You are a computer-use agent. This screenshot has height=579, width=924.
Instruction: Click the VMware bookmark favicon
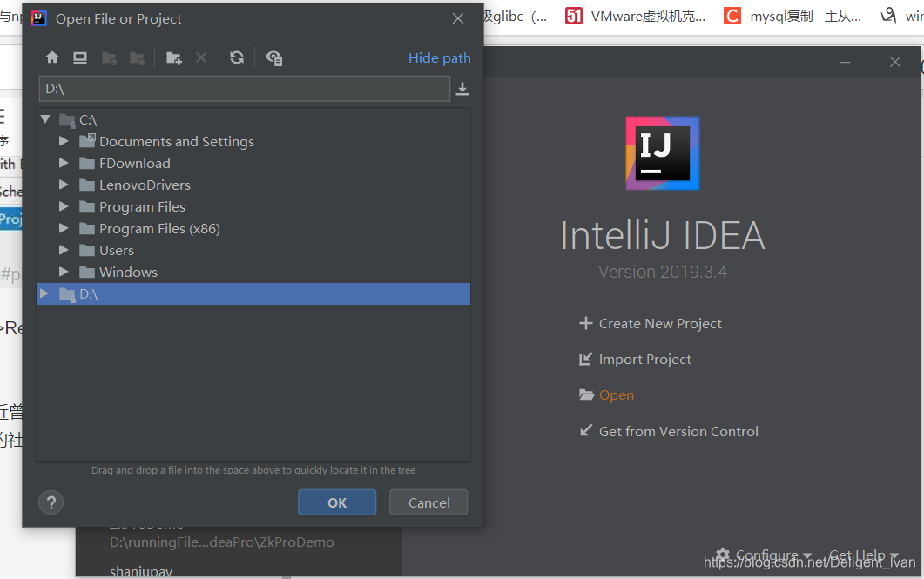click(x=574, y=16)
